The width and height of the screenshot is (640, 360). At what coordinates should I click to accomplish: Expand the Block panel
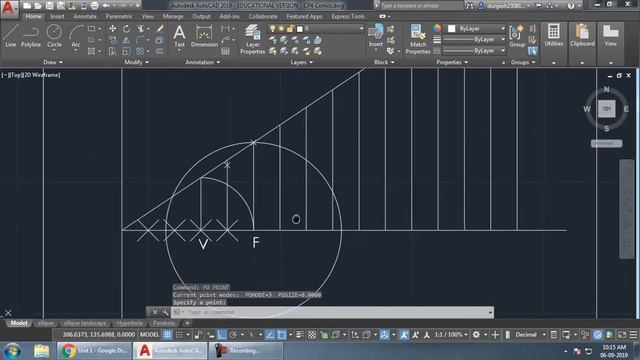pos(384,62)
